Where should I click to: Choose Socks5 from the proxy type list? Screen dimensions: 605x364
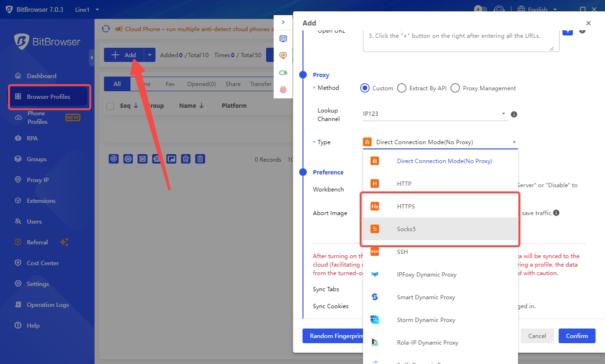click(406, 229)
